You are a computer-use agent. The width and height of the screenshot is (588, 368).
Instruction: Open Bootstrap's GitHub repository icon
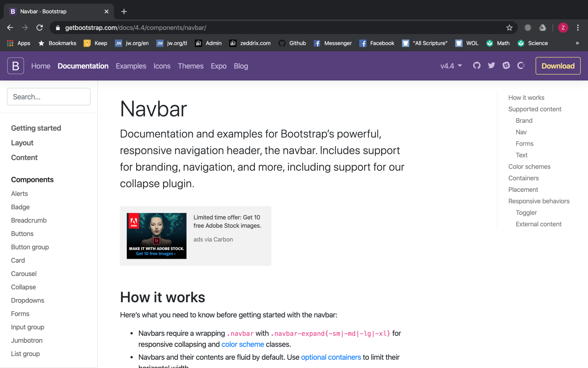(477, 66)
